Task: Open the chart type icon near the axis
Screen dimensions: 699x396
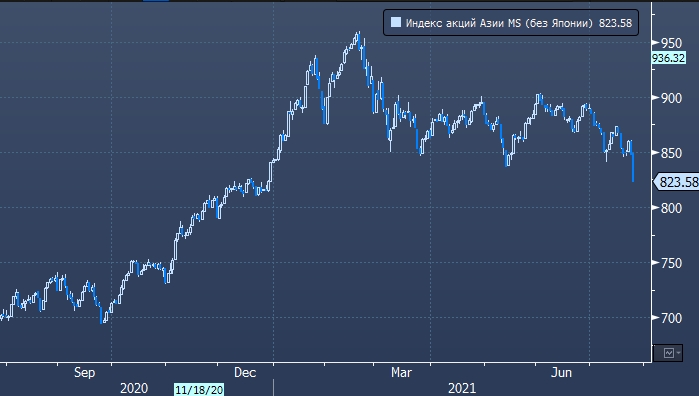Action: 669,353
